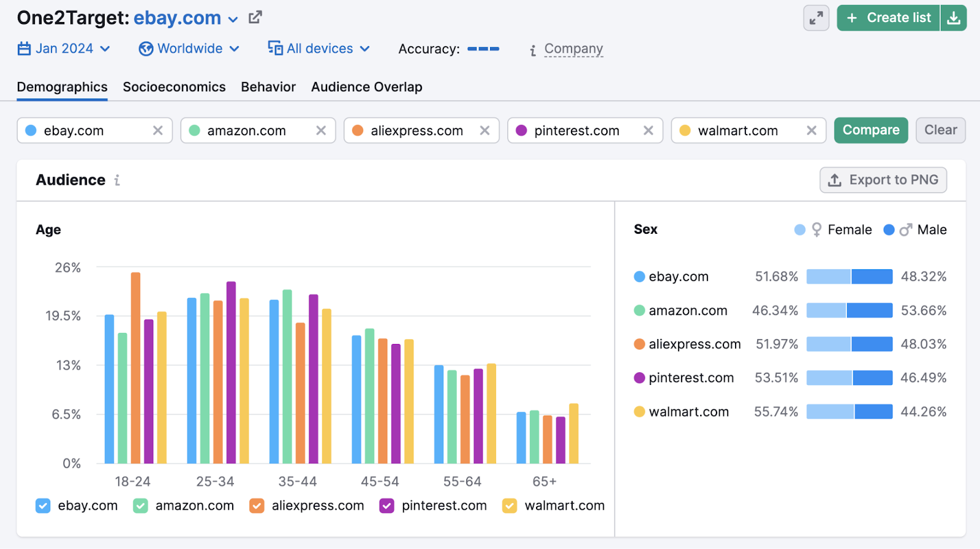Click the expand fullscreen icon

click(x=816, y=18)
